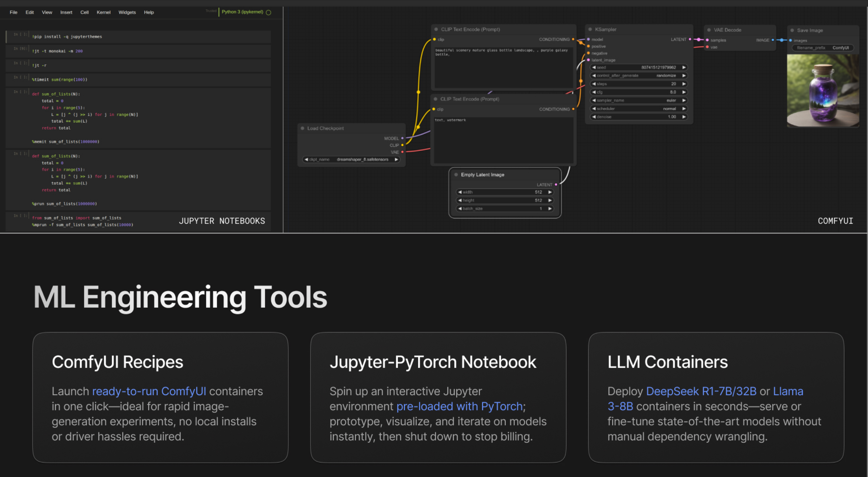Viewport: 868px width, 477px height.
Task: Click the vae input port on VAE Decode
Action: 707,47
